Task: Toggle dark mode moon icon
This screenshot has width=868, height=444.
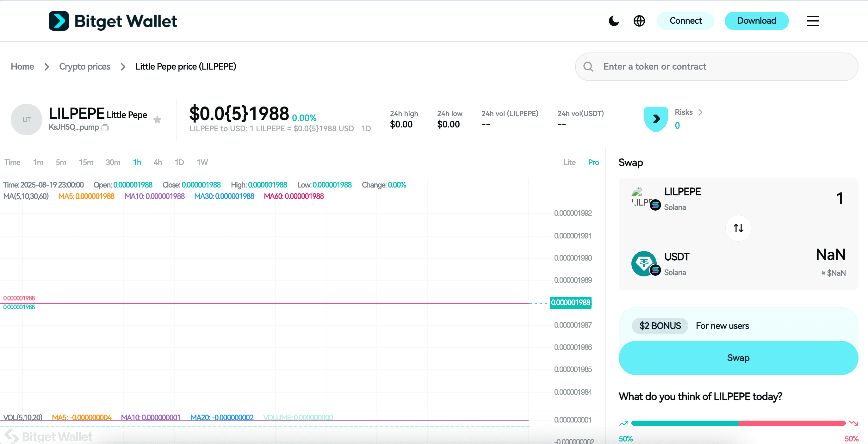Action: point(614,21)
